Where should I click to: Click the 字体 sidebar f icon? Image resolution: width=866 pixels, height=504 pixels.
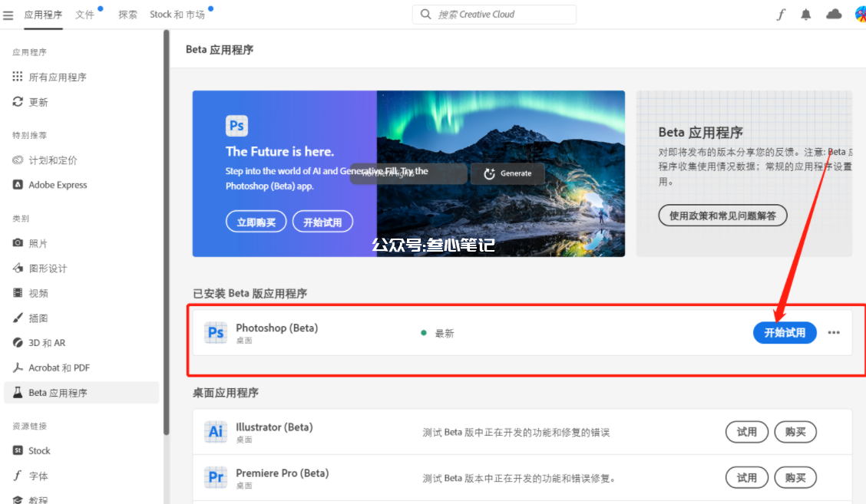tap(18, 476)
